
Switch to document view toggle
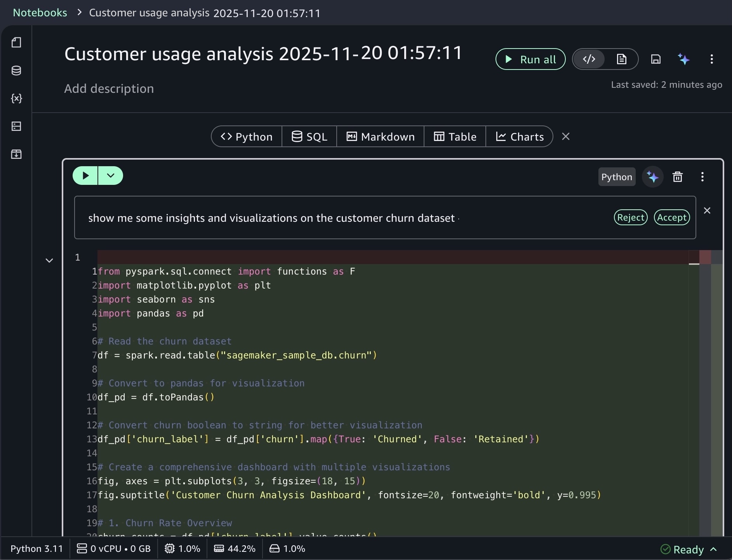point(621,59)
